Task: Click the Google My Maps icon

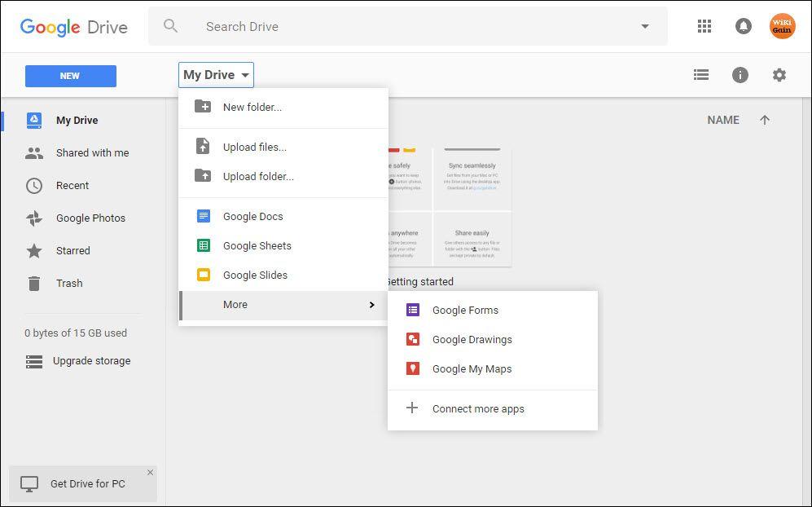Action: (413, 368)
